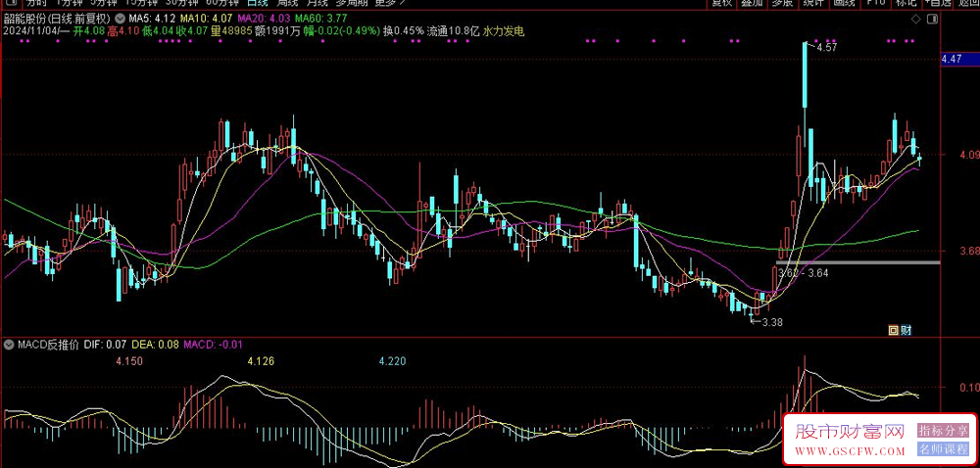Click the window icon in the top-left corner

point(10,3)
